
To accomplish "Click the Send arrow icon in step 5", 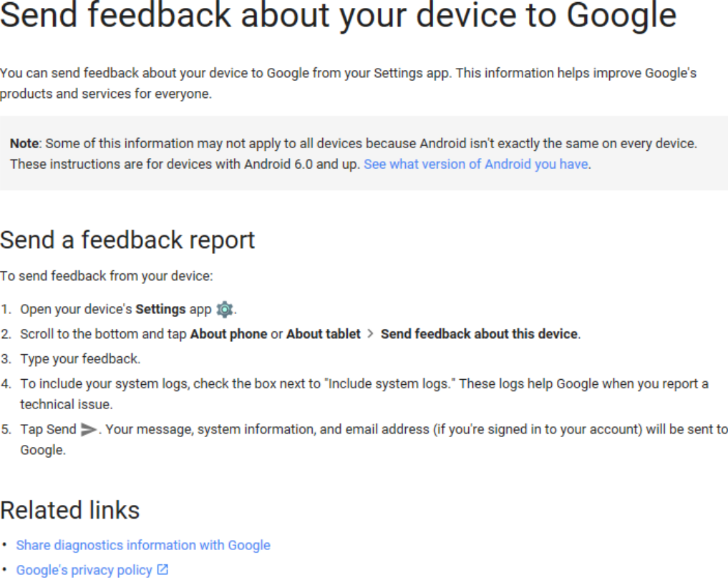I will point(88,429).
